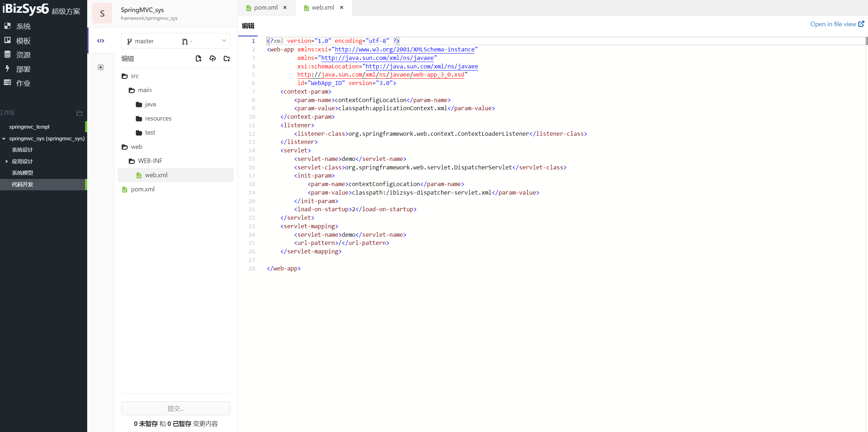Select the code editor view icon
The height and width of the screenshot is (432, 868).
[x=101, y=41]
